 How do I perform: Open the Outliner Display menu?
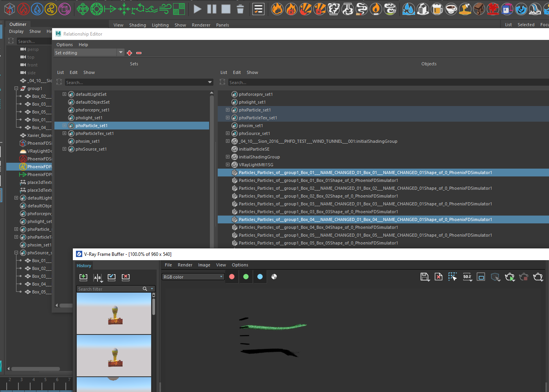coord(16,31)
